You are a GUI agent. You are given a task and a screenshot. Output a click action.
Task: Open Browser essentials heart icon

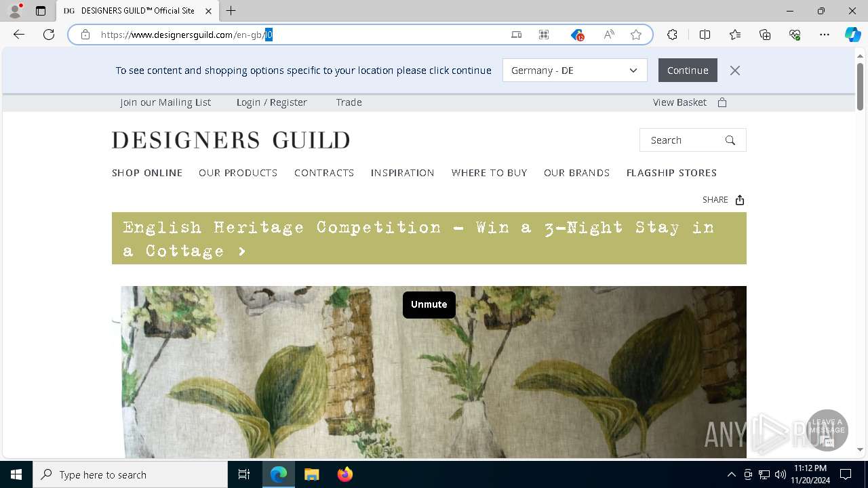tap(795, 35)
